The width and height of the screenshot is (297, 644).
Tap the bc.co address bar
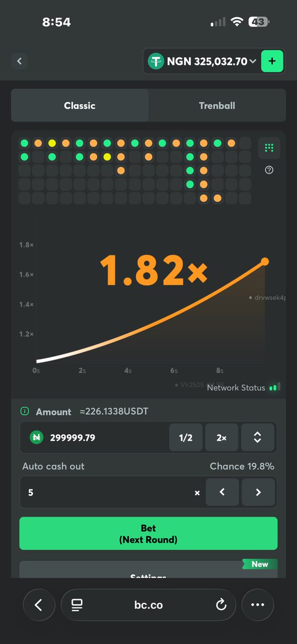pyautogui.click(x=148, y=605)
